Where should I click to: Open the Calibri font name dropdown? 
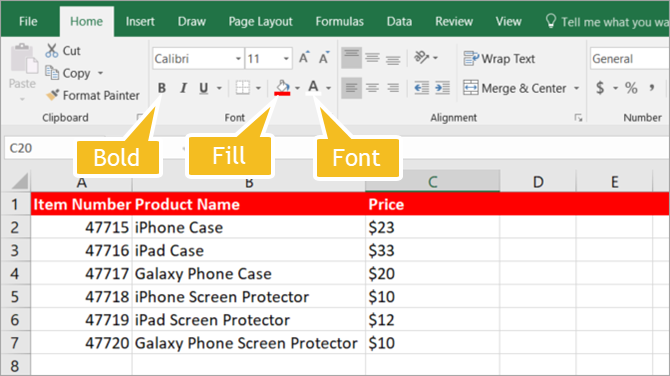pos(238,59)
